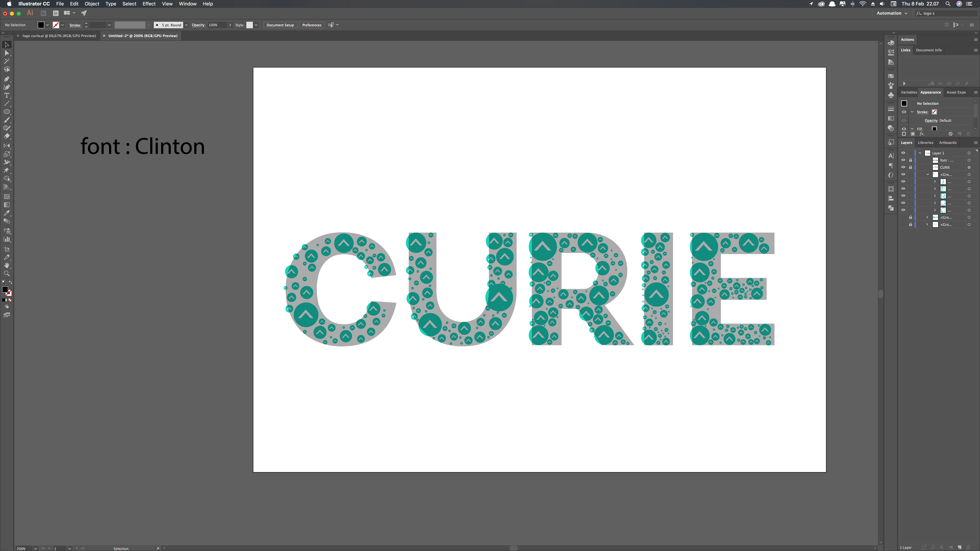Select the Gradient tool
Image resolution: width=980 pixels, height=551 pixels.
pos(6,205)
